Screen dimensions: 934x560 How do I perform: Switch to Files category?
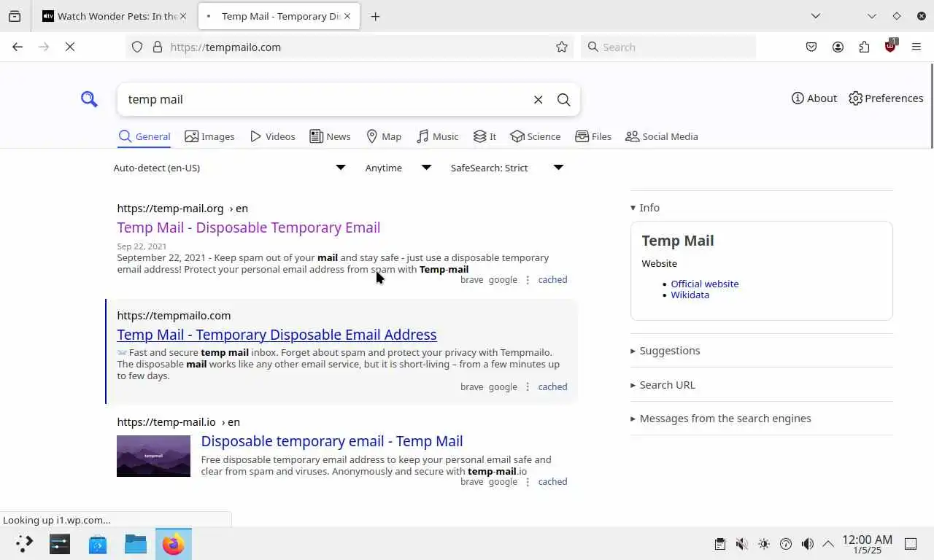[x=593, y=136]
